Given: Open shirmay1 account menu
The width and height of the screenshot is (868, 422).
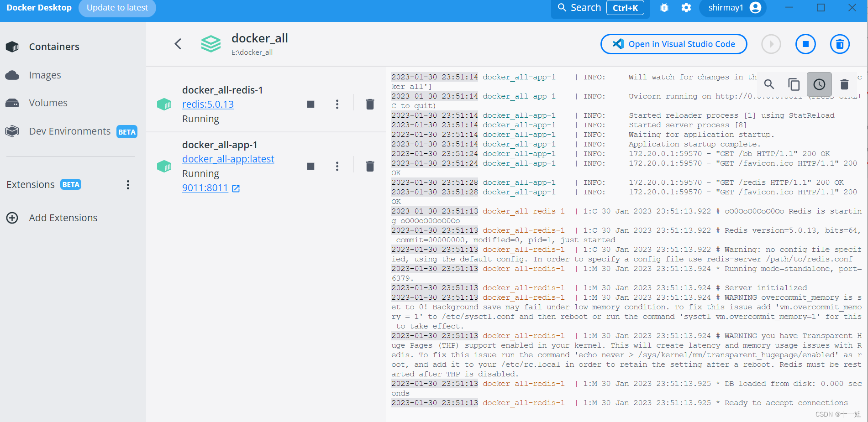Looking at the screenshot, I should (732, 8).
